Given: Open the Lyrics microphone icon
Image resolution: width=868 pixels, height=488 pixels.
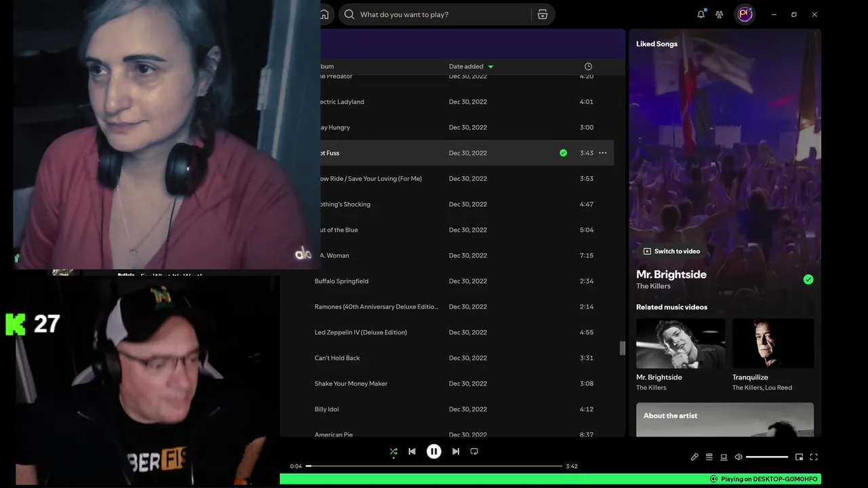Looking at the screenshot, I should coord(694,457).
